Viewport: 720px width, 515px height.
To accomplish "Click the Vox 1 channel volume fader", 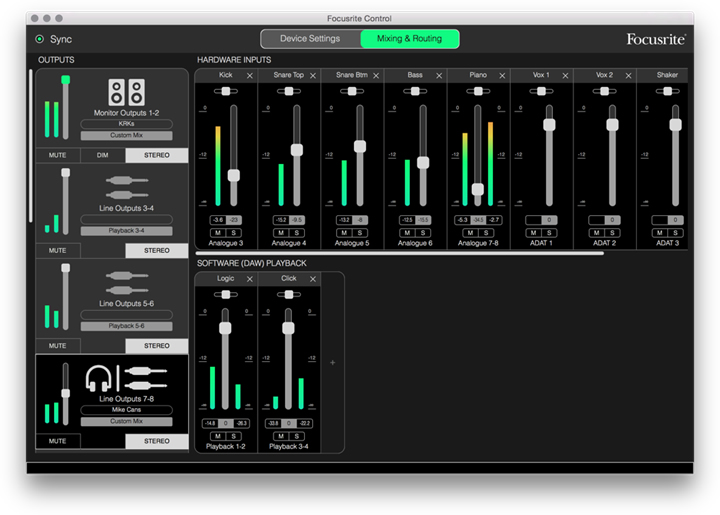I will coord(549,125).
